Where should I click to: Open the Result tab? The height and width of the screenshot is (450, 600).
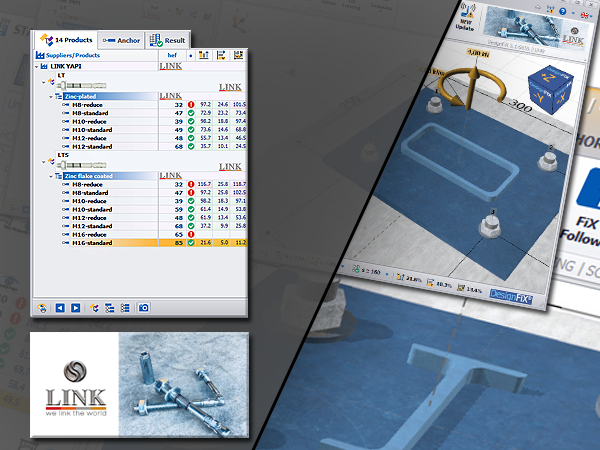click(x=167, y=40)
